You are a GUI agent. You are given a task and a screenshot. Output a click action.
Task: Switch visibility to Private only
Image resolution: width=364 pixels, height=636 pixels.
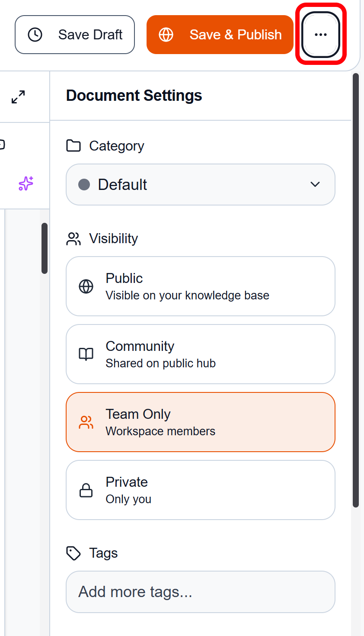pyautogui.click(x=200, y=490)
